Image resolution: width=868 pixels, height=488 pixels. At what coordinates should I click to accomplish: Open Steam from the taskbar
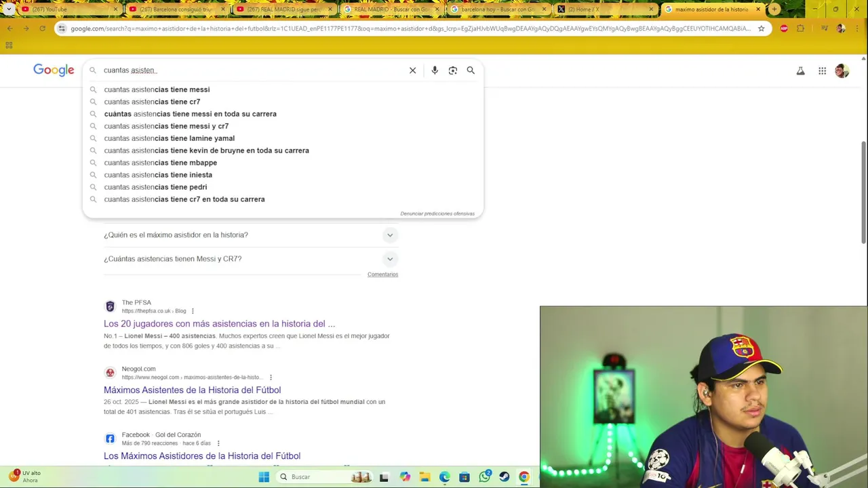(x=505, y=476)
